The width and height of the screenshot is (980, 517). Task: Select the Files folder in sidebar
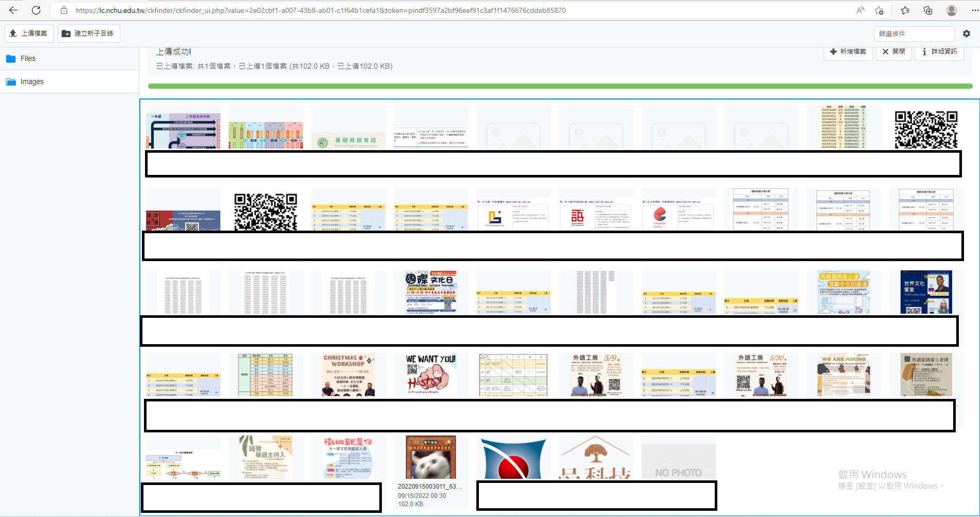pos(69,58)
